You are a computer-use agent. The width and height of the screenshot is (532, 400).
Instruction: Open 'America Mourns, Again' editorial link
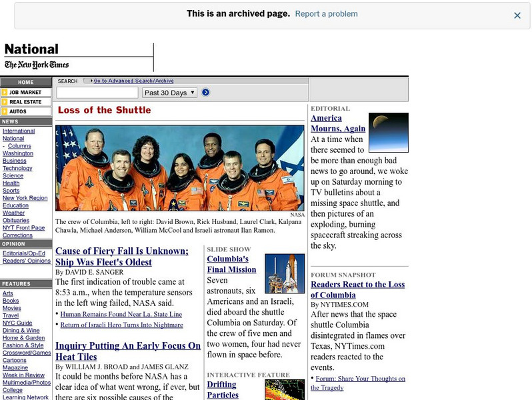pyautogui.click(x=338, y=123)
